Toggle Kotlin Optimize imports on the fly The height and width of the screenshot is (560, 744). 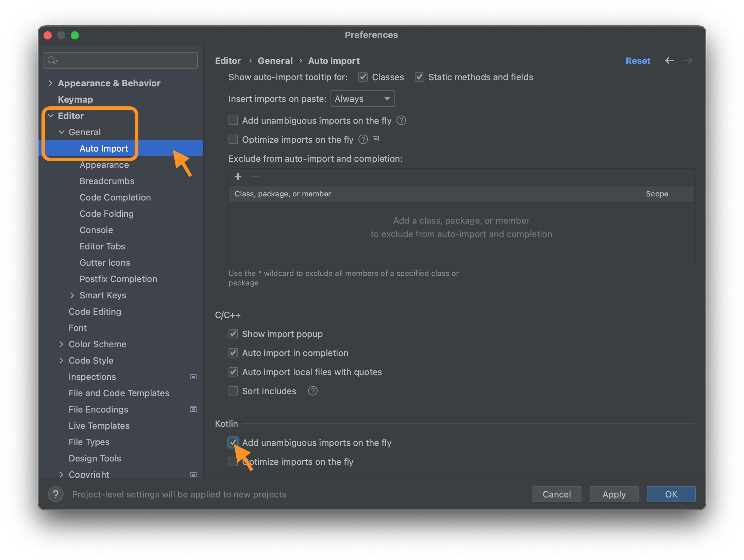tap(233, 462)
